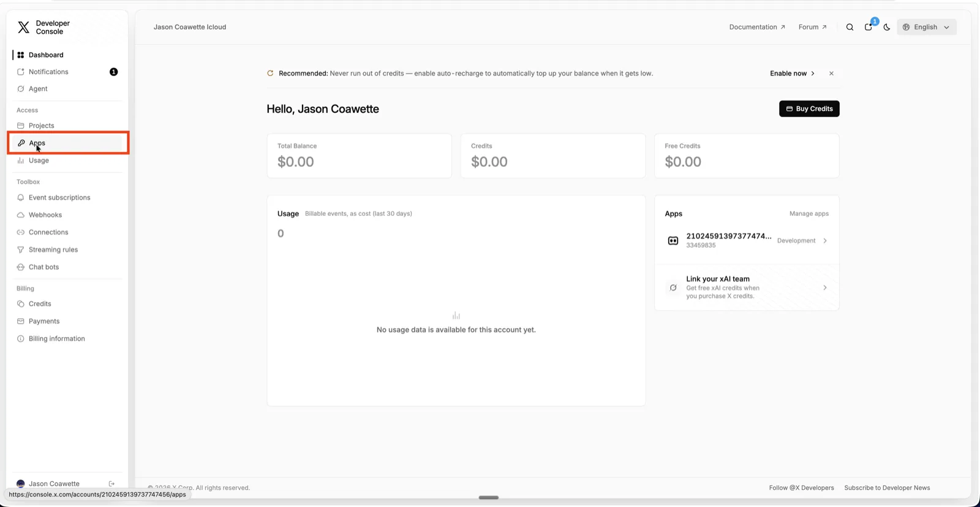Click Subscribe to Developer News link
Viewport: 980px width, 507px height.
click(x=887, y=488)
